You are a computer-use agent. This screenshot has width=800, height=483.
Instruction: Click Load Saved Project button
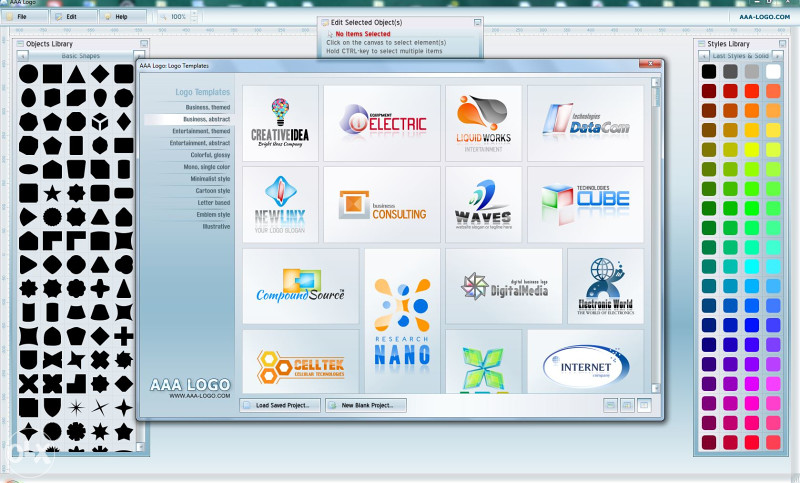[280, 405]
